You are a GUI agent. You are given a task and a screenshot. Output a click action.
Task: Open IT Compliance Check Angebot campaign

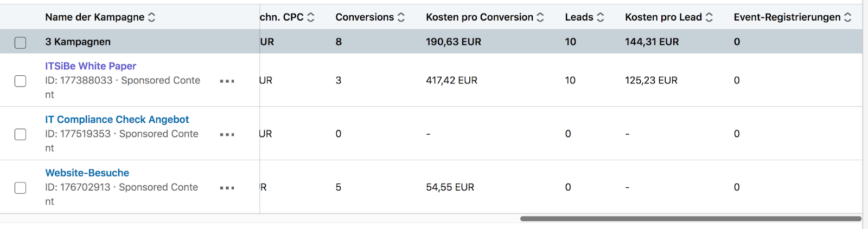pyautogui.click(x=117, y=120)
